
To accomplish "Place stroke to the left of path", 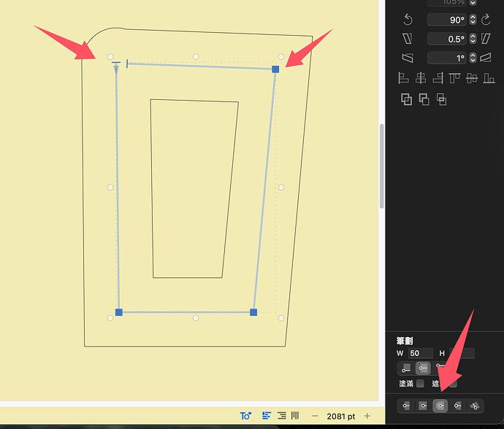I will point(405,368).
